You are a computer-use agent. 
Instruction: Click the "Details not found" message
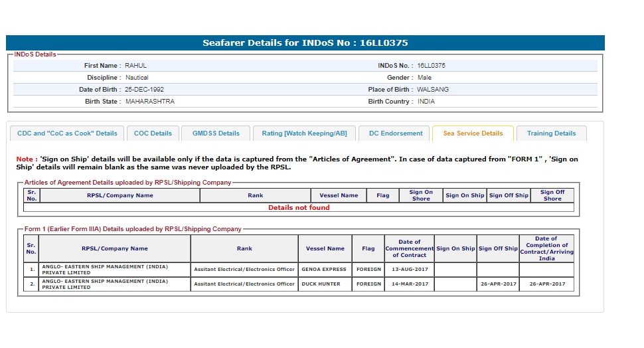point(299,207)
